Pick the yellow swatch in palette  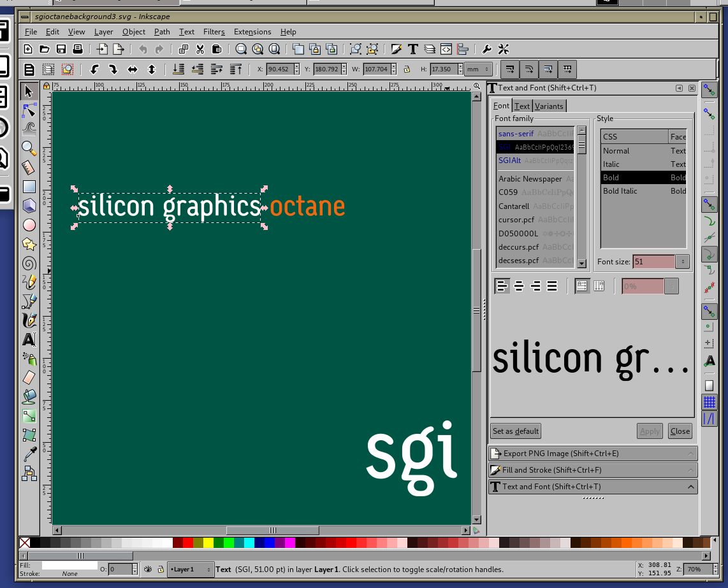(x=208, y=543)
